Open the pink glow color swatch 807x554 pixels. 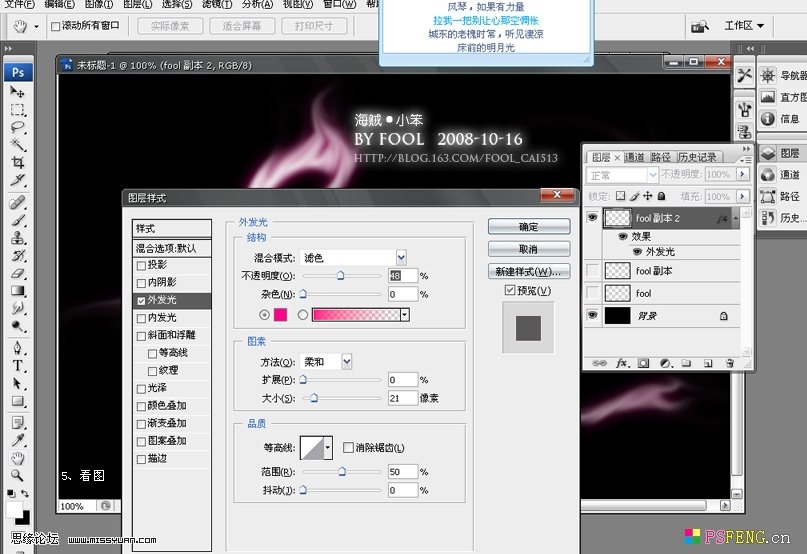(x=280, y=315)
